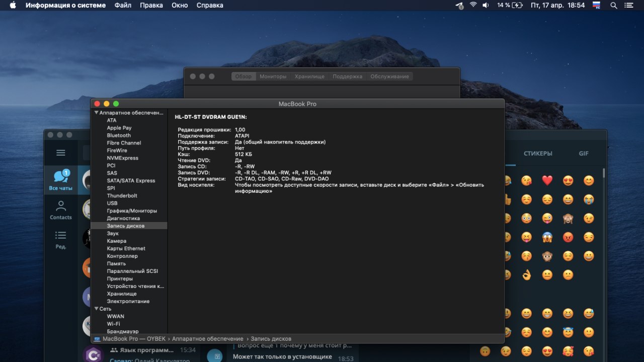The image size is (644, 362).
Task: Click Запись дисков in bottom path bar
Action: [271, 339]
